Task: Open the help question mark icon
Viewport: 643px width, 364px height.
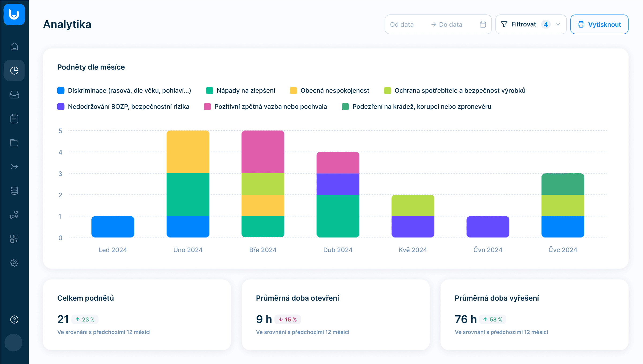Action: (14, 319)
